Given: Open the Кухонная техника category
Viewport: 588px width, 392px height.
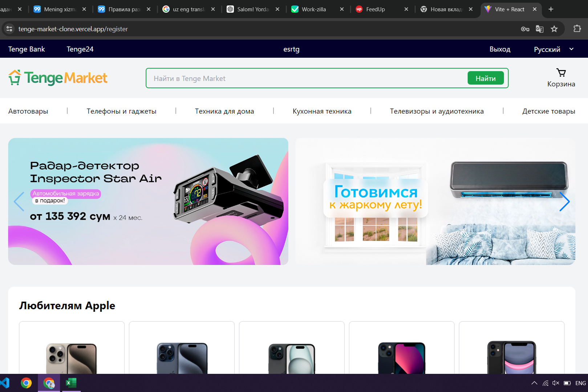Looking at the screenshot, I should point(322,111).
